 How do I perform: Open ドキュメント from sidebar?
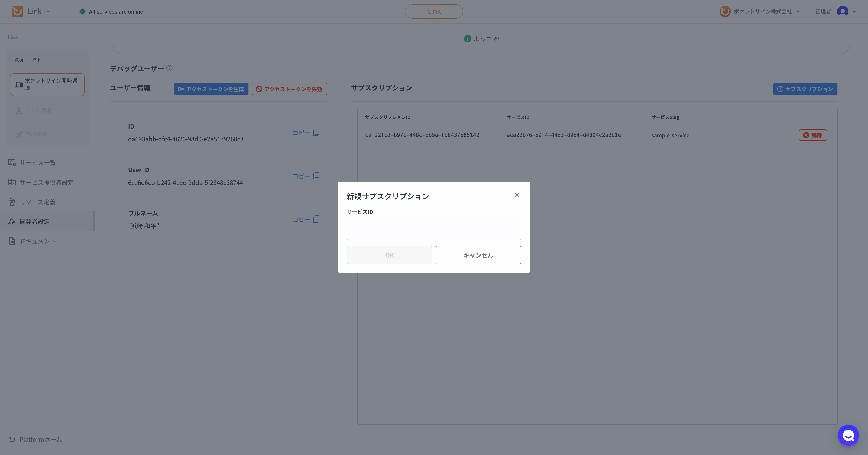(37, 241)
